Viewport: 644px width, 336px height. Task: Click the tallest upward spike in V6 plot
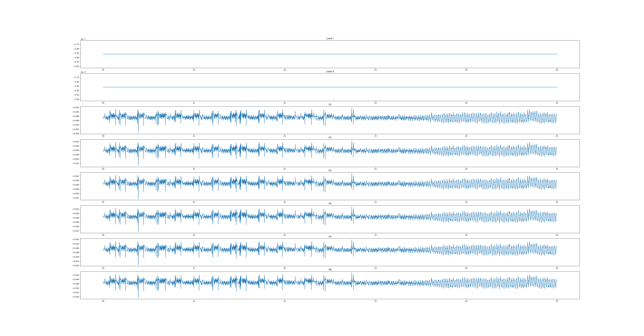(352, 273)
